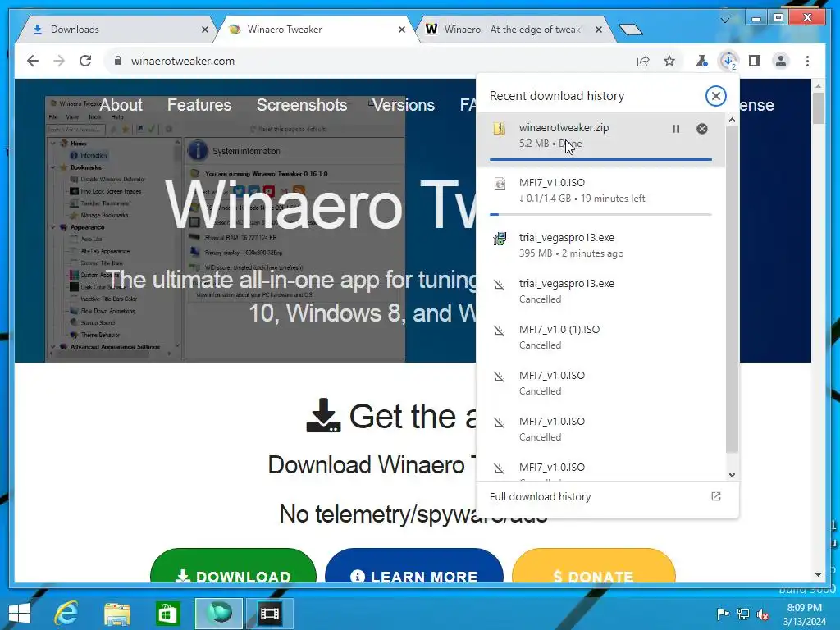This screenshot has height=630, width=840.
Task: Click the MFI7_v1.0.ISO disc image icon
Action: (x=500, y=184)
